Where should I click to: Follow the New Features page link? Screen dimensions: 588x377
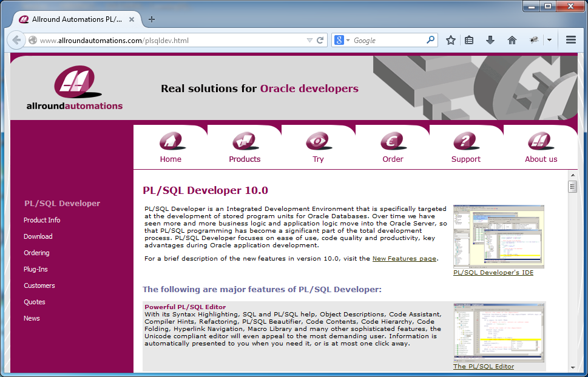pyautogui.click(x=404, y=259)
